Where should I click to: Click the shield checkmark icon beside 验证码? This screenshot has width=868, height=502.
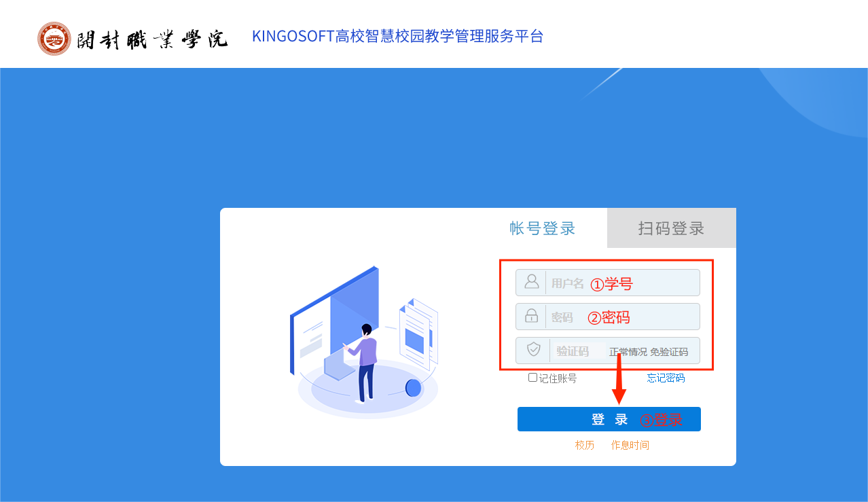534,350
